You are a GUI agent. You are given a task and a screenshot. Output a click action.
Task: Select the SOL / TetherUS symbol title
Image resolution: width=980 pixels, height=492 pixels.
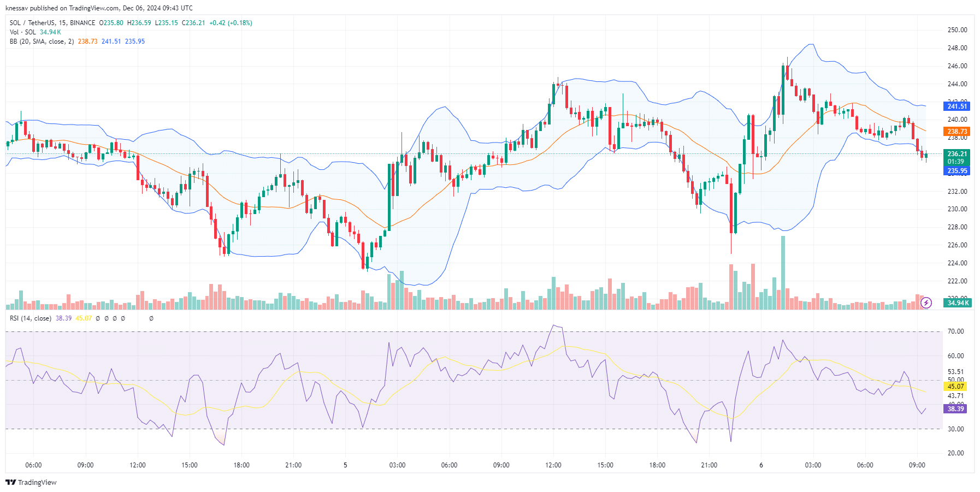[x=52, y=23]
